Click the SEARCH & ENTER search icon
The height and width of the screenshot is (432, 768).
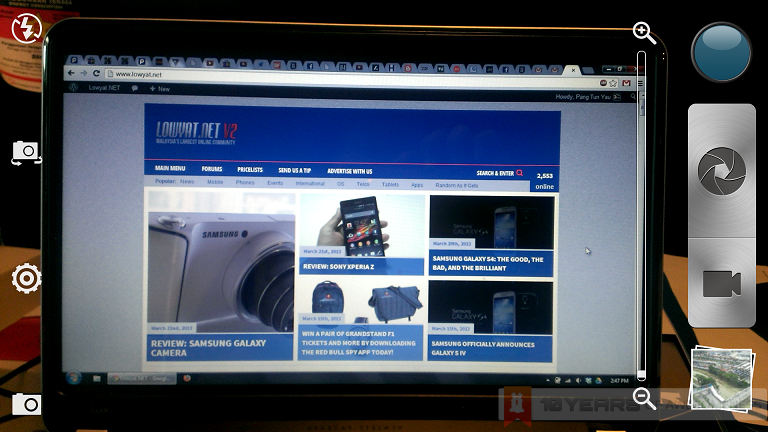click(x=519, y=173)
